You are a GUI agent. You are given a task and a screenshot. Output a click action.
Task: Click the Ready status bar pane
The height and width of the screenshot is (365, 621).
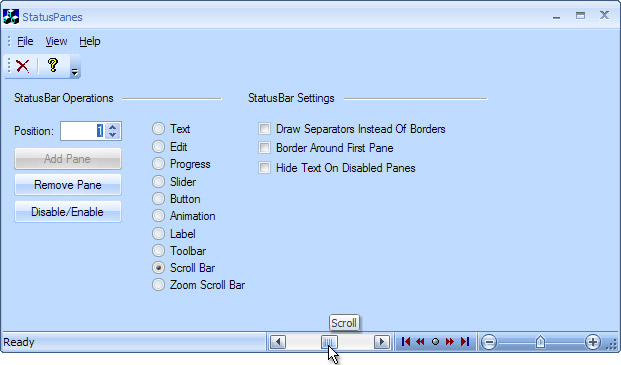[134, 342]
